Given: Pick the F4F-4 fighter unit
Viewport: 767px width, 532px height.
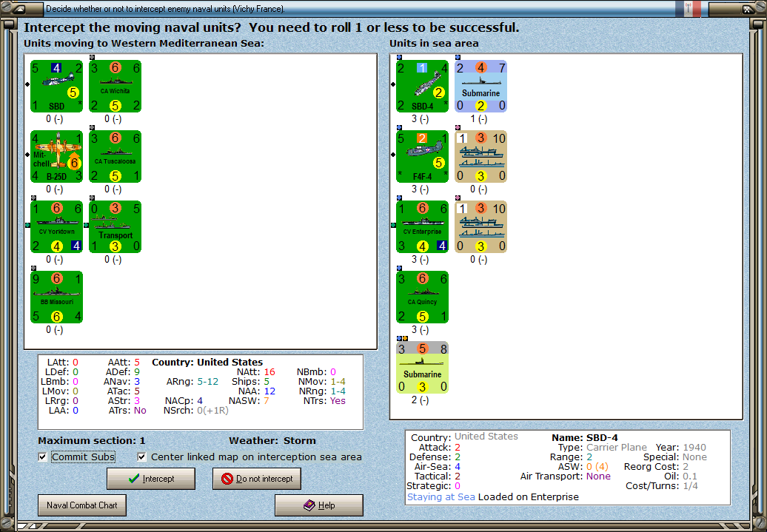Looking at the screenshot, I should [x=422, y=156].
